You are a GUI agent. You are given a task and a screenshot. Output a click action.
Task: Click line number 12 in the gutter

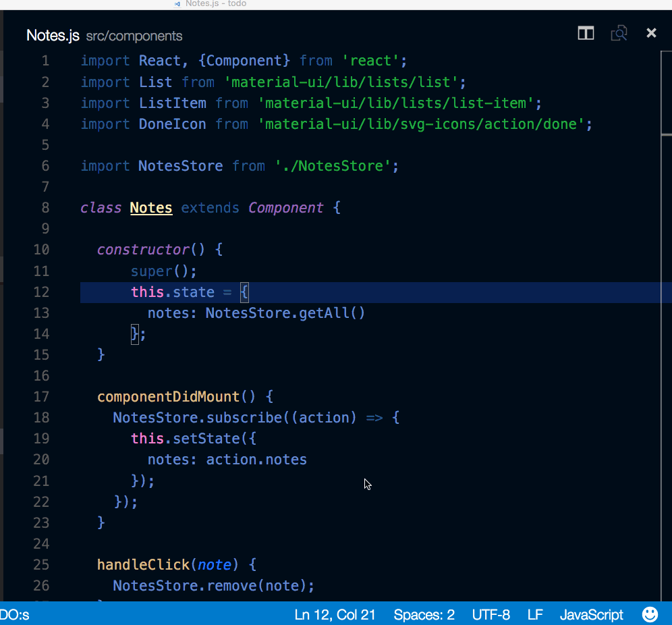click(x=41, y=292)
